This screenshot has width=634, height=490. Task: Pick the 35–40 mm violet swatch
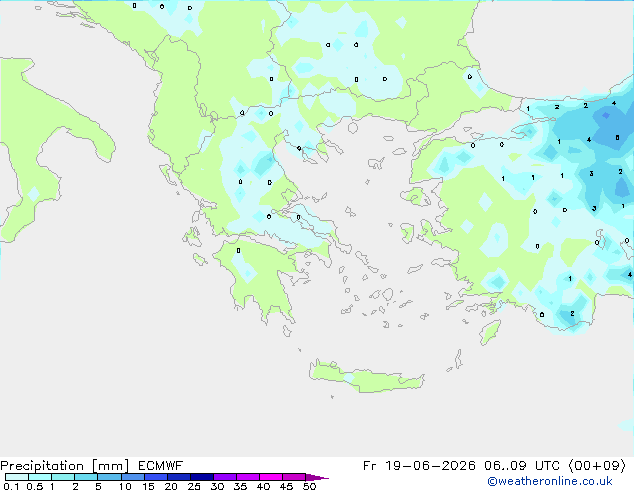point(248,477)
